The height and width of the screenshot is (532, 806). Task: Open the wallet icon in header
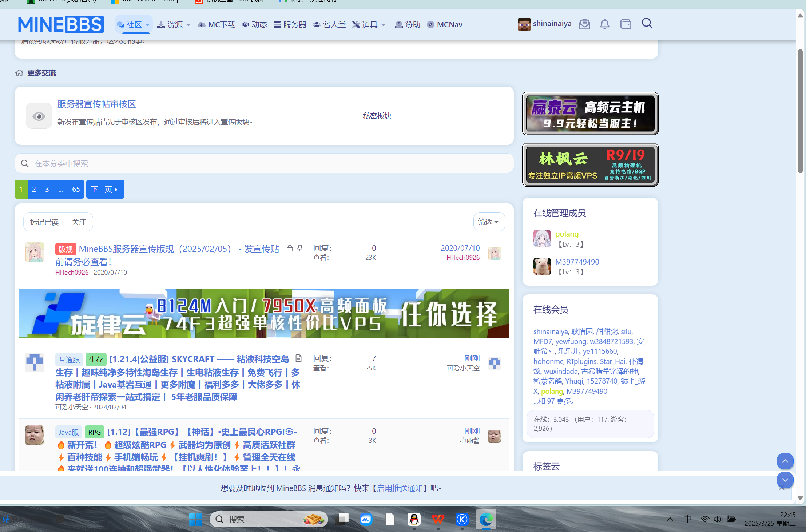point(626,24)
